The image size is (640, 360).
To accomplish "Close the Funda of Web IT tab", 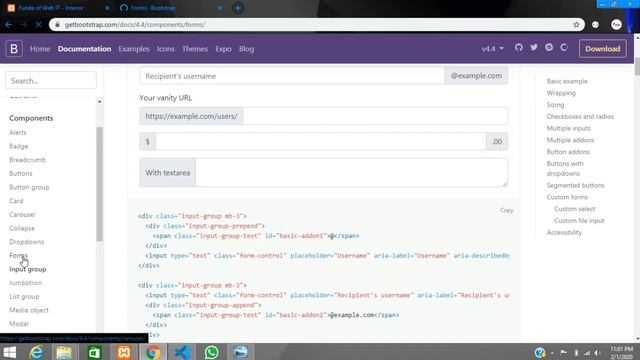I will [x=107, y=8].
